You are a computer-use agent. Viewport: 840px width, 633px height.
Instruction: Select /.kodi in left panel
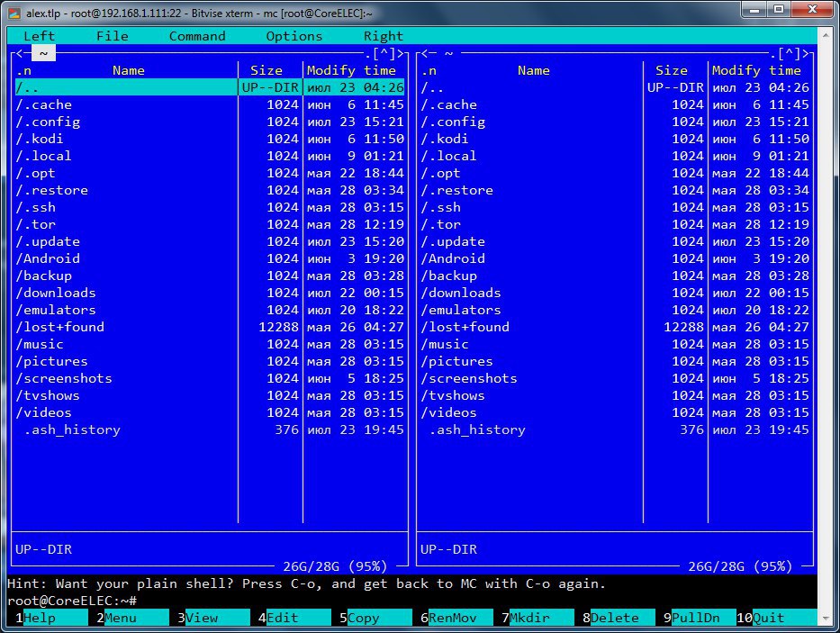(210, 139)
